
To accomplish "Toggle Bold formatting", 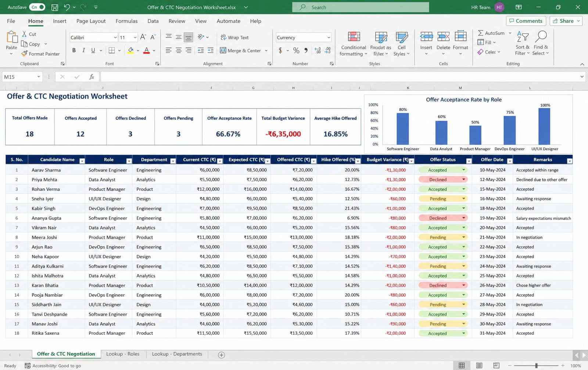I will [x=74, y=50].
